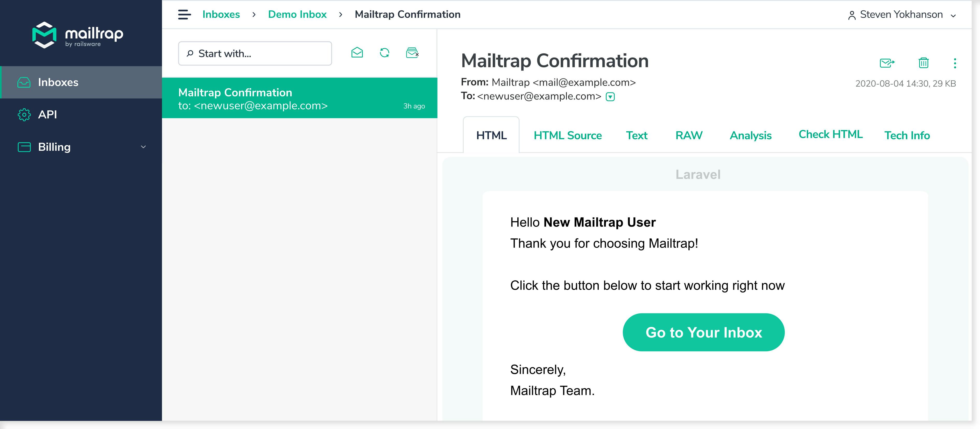Switch to the Tech Info tab

click(907, 135)
